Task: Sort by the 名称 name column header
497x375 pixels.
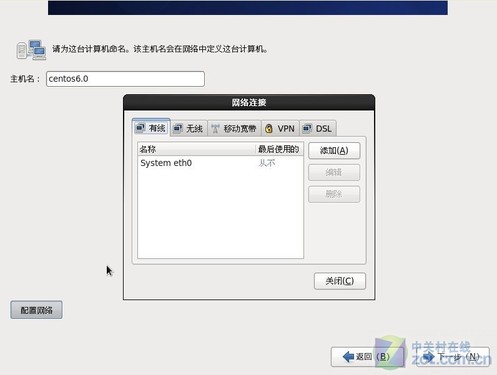Action: click(197, 149)
